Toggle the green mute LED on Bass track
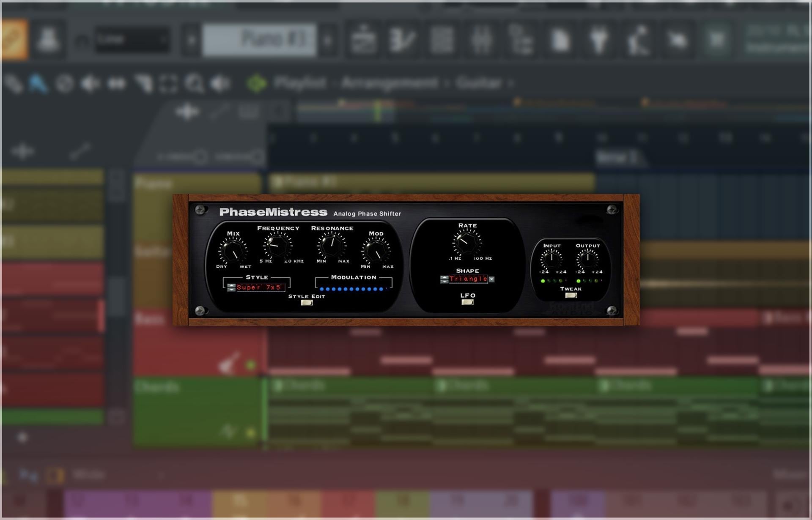Image resolution: width=812 pixels, height=520 pixels. (x=250, y=365)
